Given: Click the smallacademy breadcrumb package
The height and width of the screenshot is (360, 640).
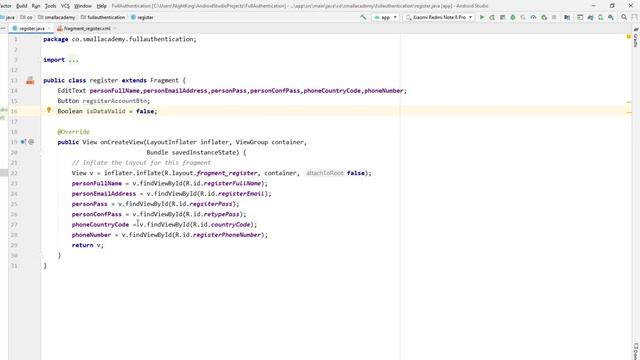Looking at the screenshot, I should 57,17.
